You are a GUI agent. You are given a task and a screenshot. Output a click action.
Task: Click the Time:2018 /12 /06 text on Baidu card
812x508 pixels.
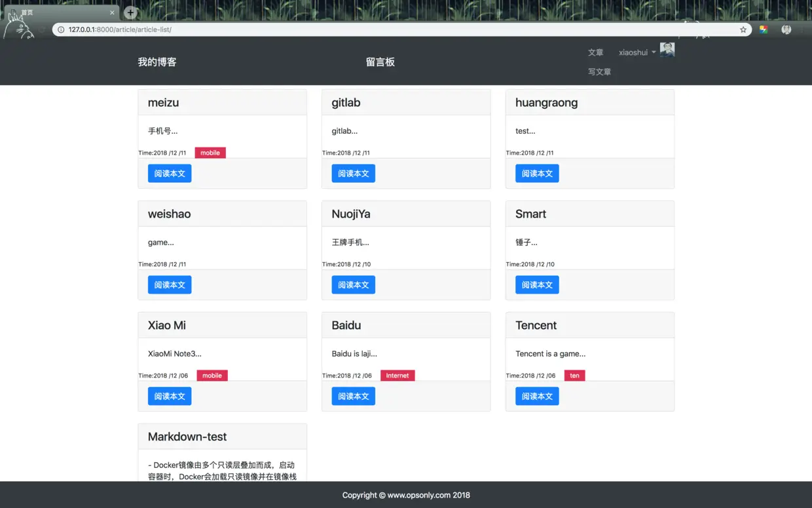(x=347, y=376)
